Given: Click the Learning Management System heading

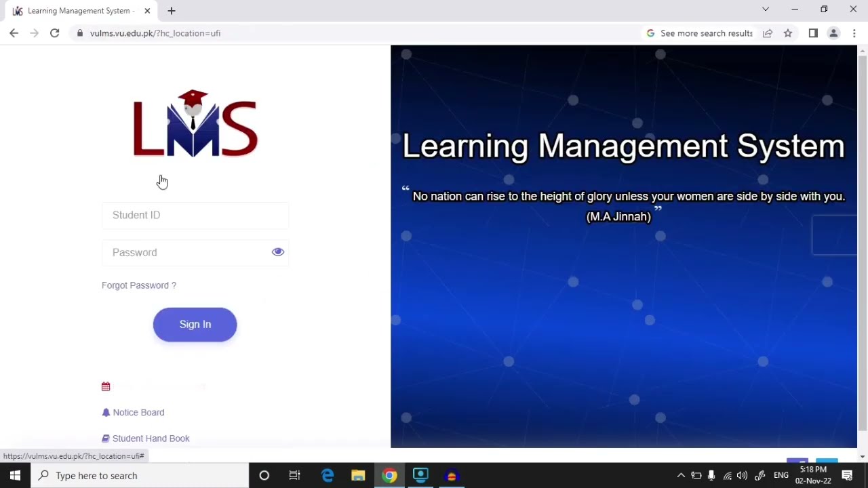Looking at the screenshot, I should pyautogui.click(x=623, y=146).
